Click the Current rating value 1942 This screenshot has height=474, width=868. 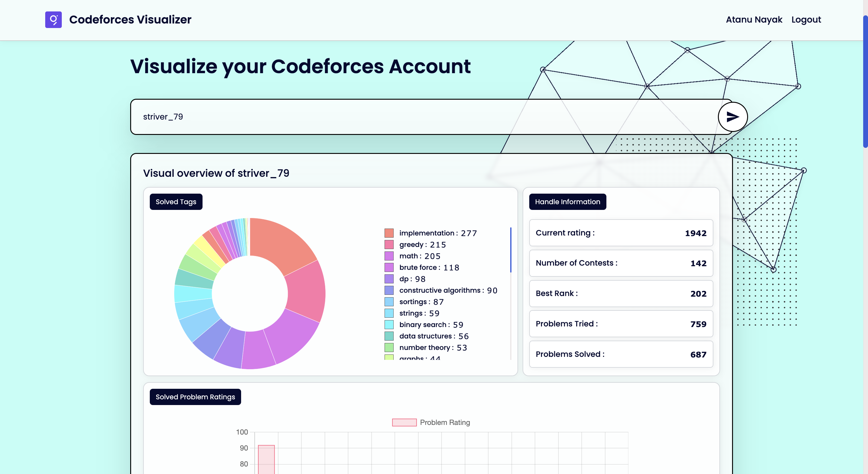[696, 233]
